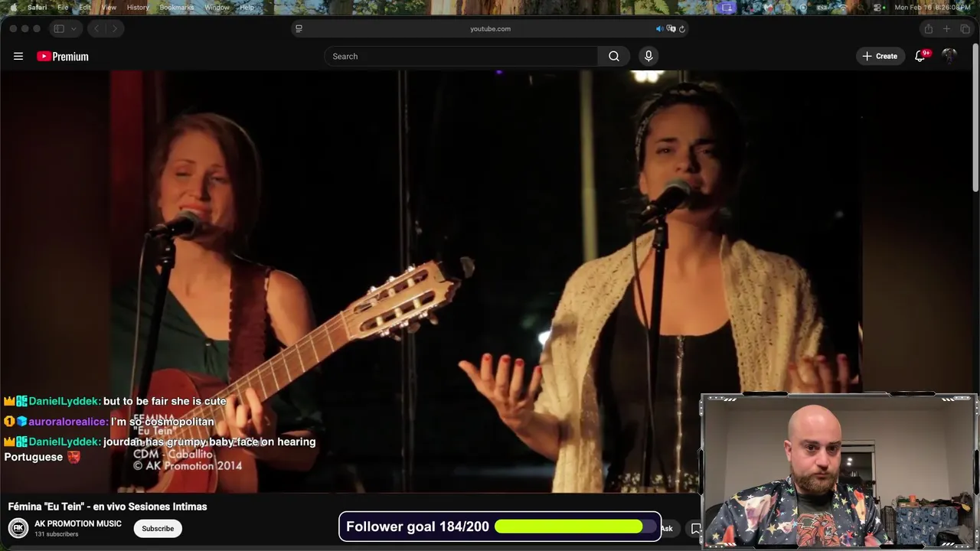Viewport: 980px width, 551px height.
Task: Click the Ask button beside follower goal
Action: [x=667, y=528]
